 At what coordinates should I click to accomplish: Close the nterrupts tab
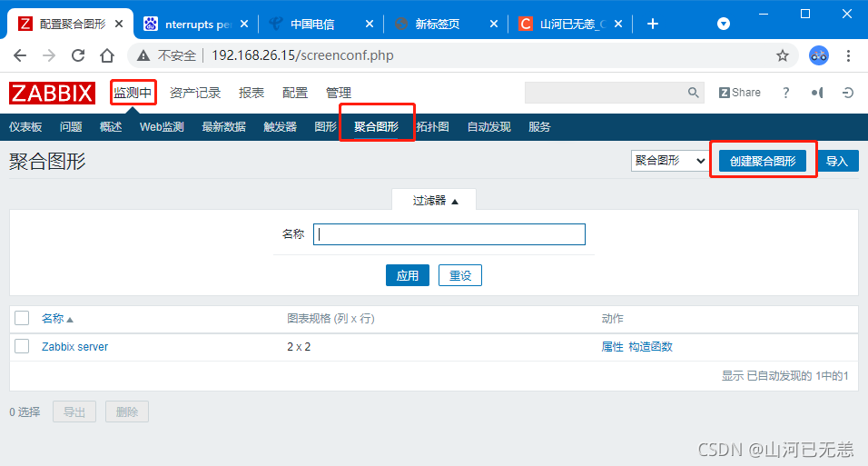[x=244, y=24]
